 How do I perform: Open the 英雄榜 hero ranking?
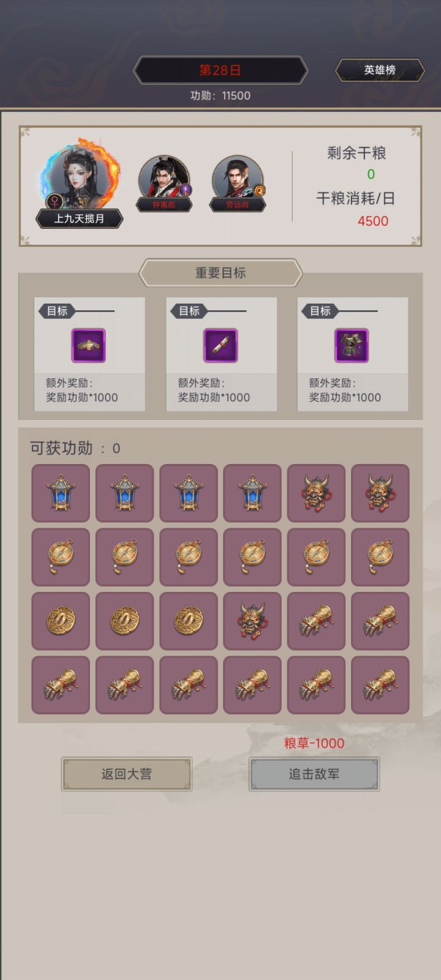(380, 70)
